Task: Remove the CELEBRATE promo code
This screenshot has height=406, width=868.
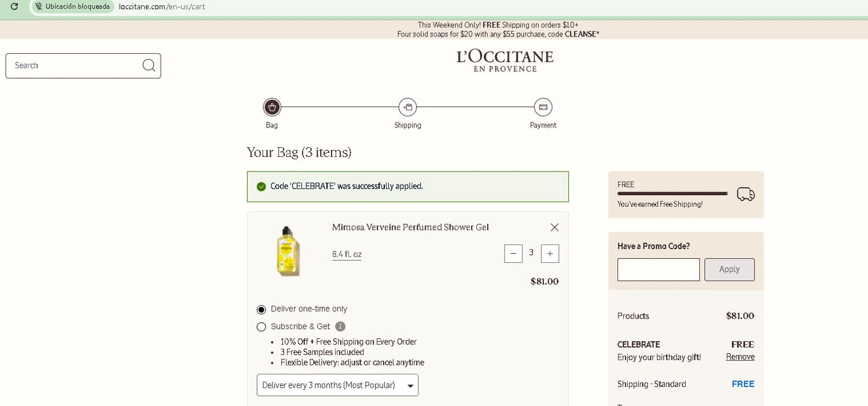Action: (740, 357)
